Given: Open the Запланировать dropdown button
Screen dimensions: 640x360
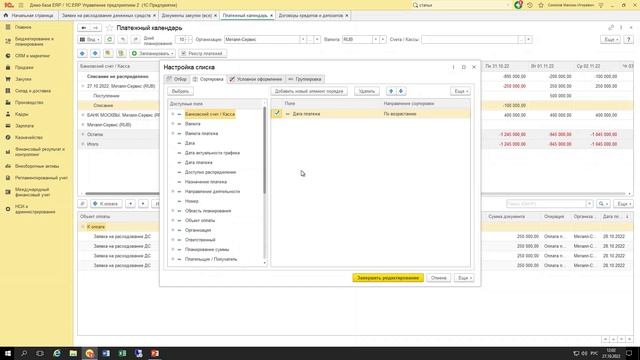Looking at the screenshot, I should (152, 53).
